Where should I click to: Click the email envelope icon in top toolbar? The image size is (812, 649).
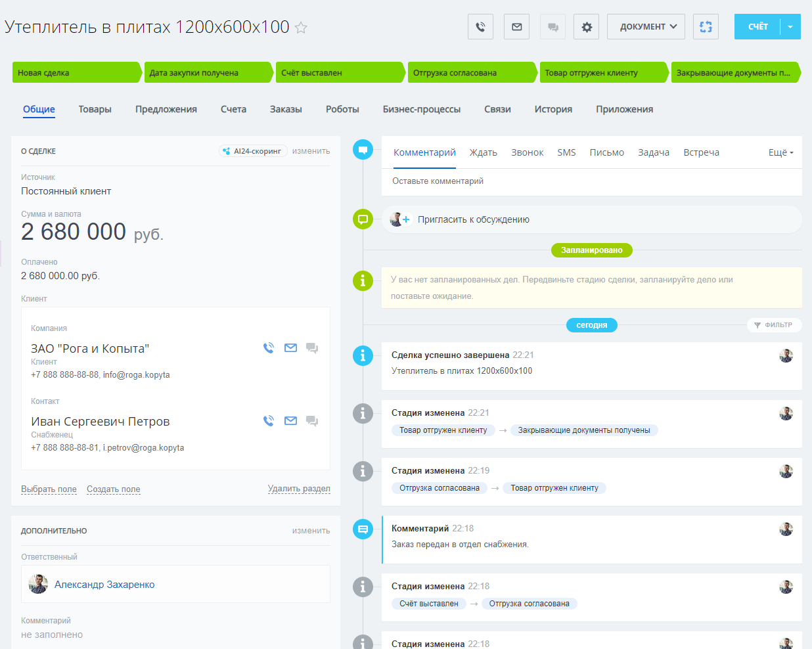click(x=516, y=27)
